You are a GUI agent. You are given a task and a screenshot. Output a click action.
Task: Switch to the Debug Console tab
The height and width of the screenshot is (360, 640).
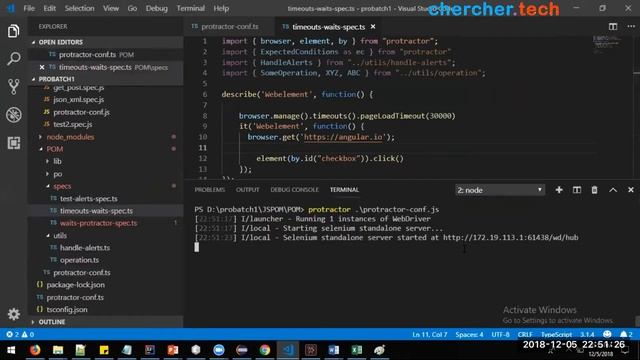pos(294,190)
